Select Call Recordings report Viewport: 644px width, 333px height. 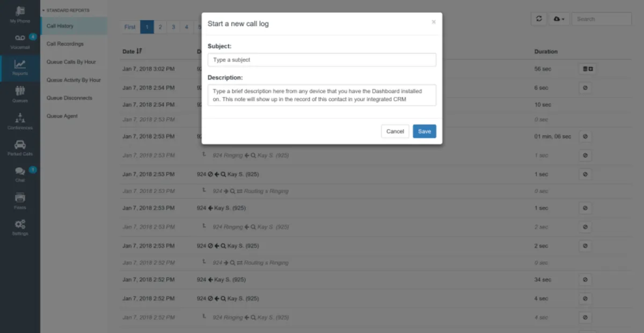tap(65, 44)
